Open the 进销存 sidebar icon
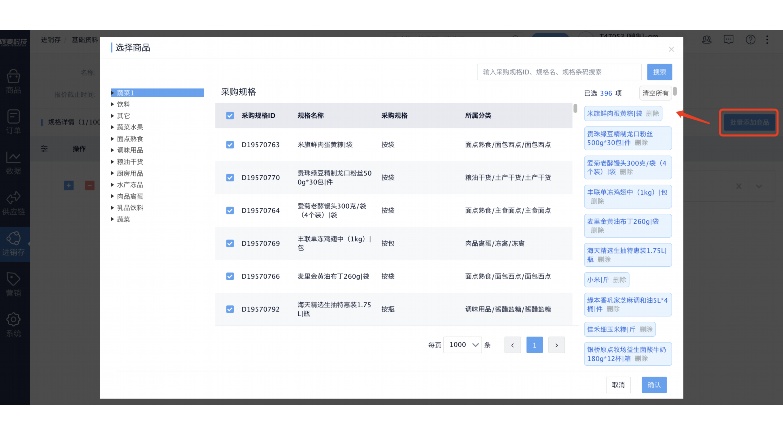This screenshot has height=435, width=783. 13,243
